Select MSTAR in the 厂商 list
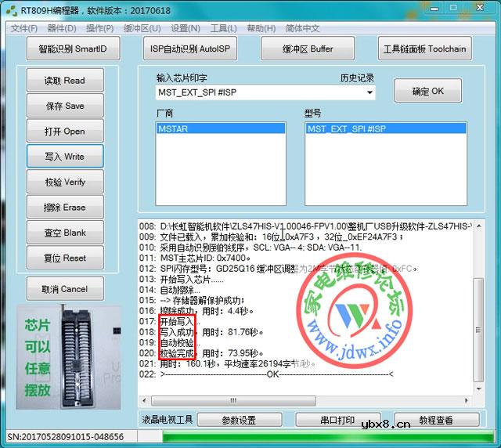The width and height of the screenshot is (501, 448). coord(221,128)
